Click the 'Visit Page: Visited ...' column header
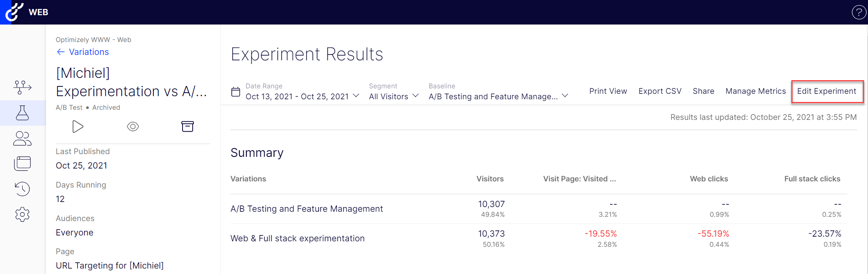 580,179
